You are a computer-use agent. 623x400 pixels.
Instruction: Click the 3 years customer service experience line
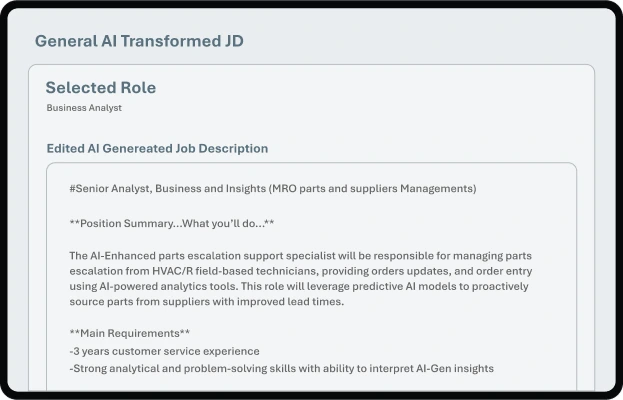pos(165,351)
